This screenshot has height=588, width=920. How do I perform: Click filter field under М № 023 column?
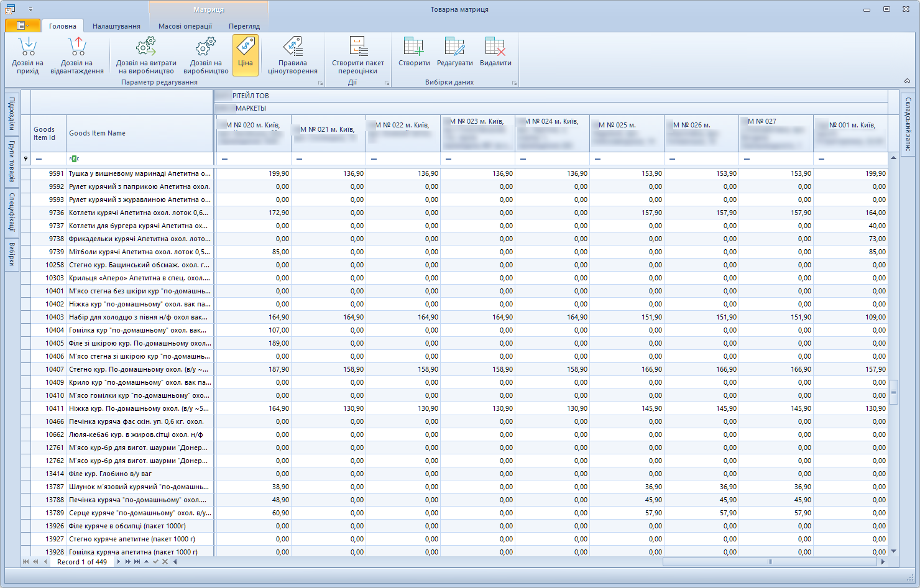click(477, 159)
